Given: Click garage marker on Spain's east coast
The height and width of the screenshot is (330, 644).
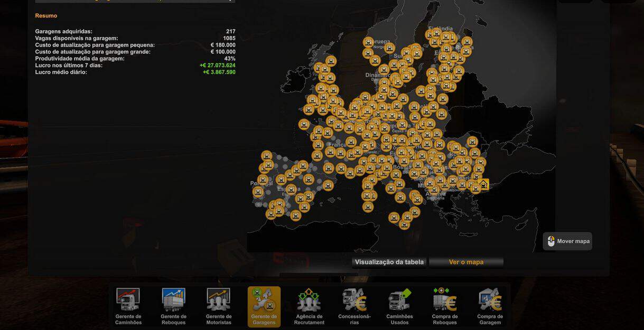Looking at the screenshot, I should 328,185.
